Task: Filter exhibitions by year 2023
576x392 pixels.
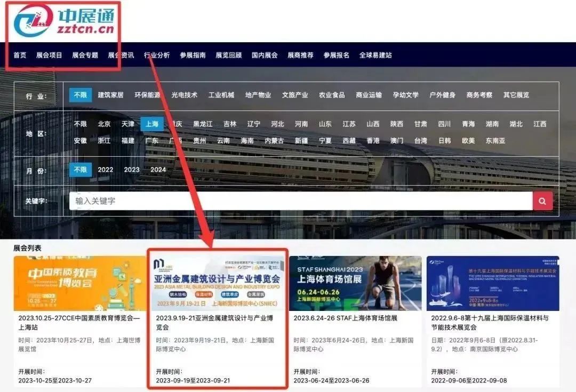Action: (x=132, y=170)
